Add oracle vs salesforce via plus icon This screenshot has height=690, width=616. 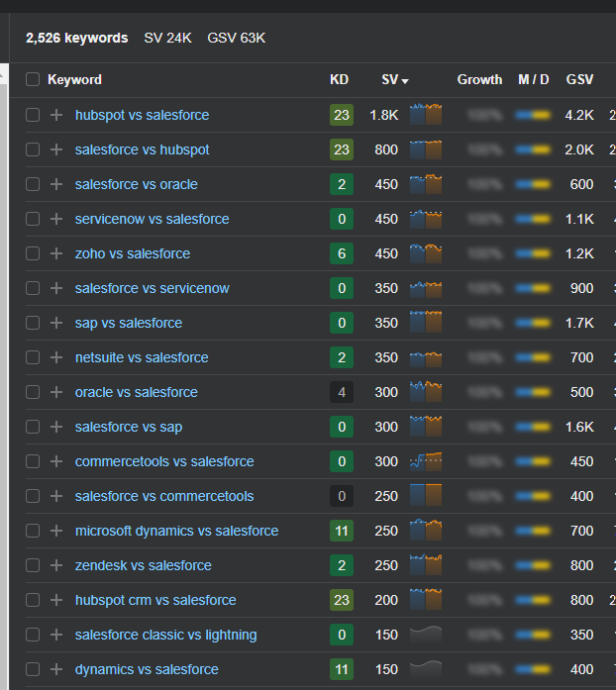pyautogui.click(x=56, y=392)
